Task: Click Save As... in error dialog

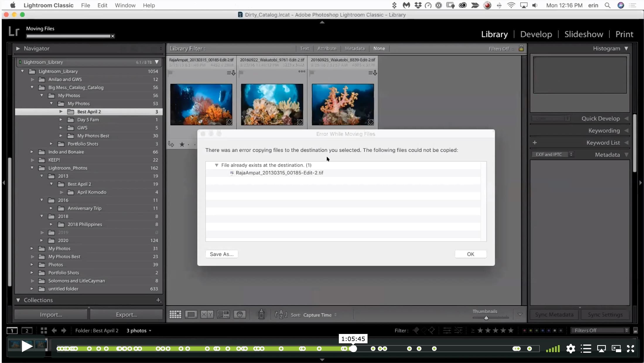Action: (x=222, y=254)
